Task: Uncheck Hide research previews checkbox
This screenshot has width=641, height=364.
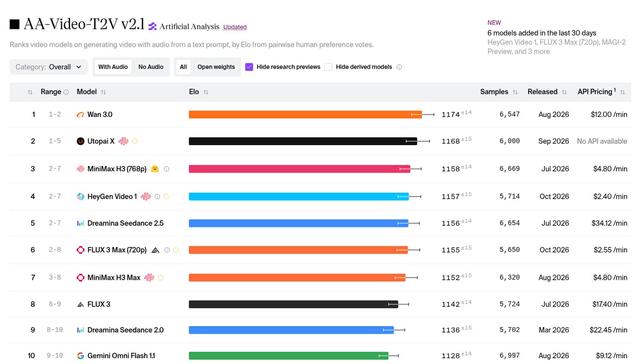Action: click(x=249, y=67)
